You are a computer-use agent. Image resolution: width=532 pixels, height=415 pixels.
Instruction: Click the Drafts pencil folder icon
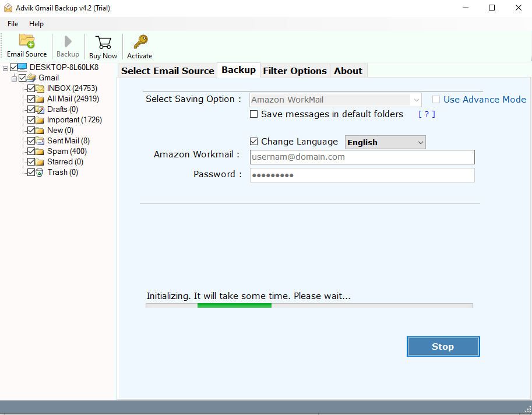click(x=40, y=110)
